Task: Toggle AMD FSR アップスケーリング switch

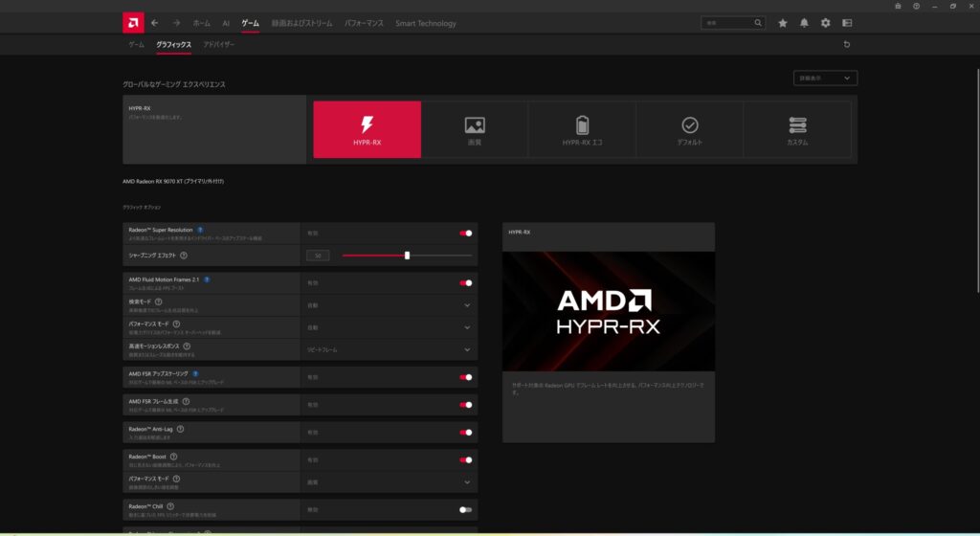Action: [466, 377]
